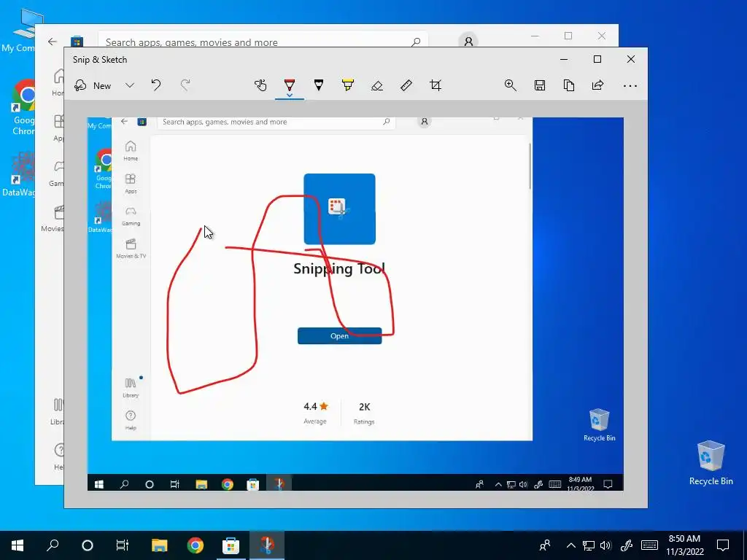Image resolution: width=747 pixels, height=560 pixels.
Task: Expand the New snip delay dropdown arrow
Action: (130, 86)
